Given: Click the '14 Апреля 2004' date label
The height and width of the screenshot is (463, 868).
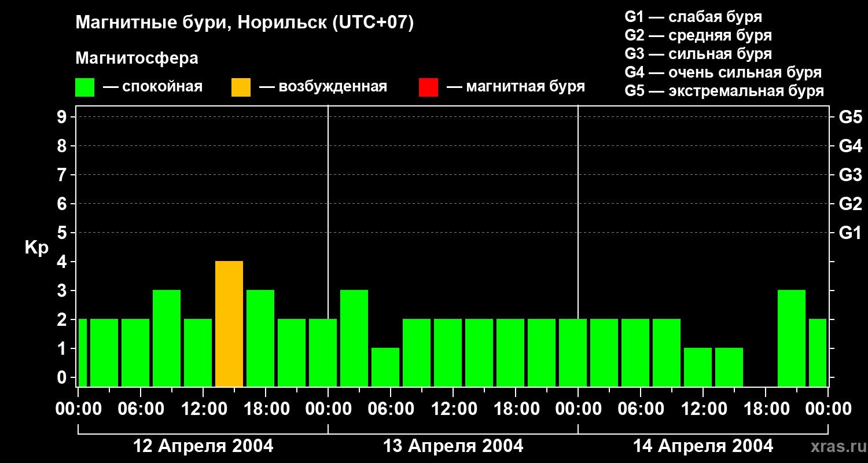Looking at the screenshot, I should (x=703, y=446).
